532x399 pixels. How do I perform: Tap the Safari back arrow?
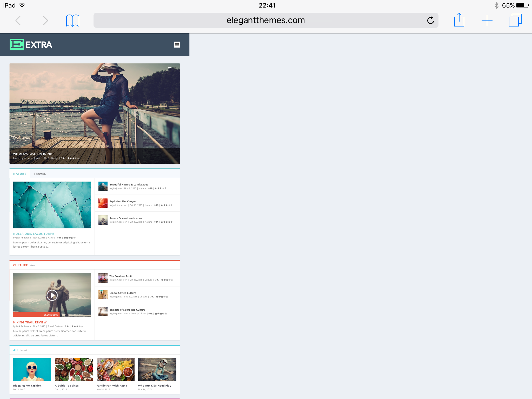click(18, 21)
